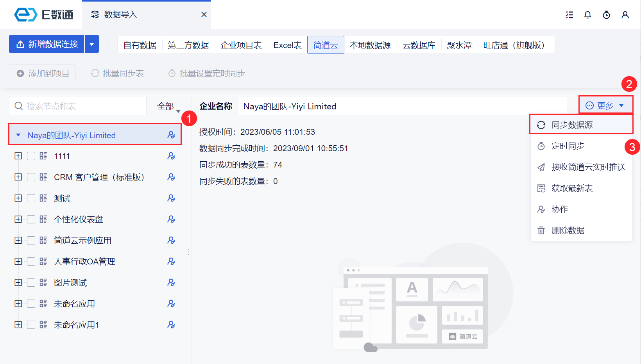Click collaboration icon for 简道云示例应用 row

(x=171, y=241)
